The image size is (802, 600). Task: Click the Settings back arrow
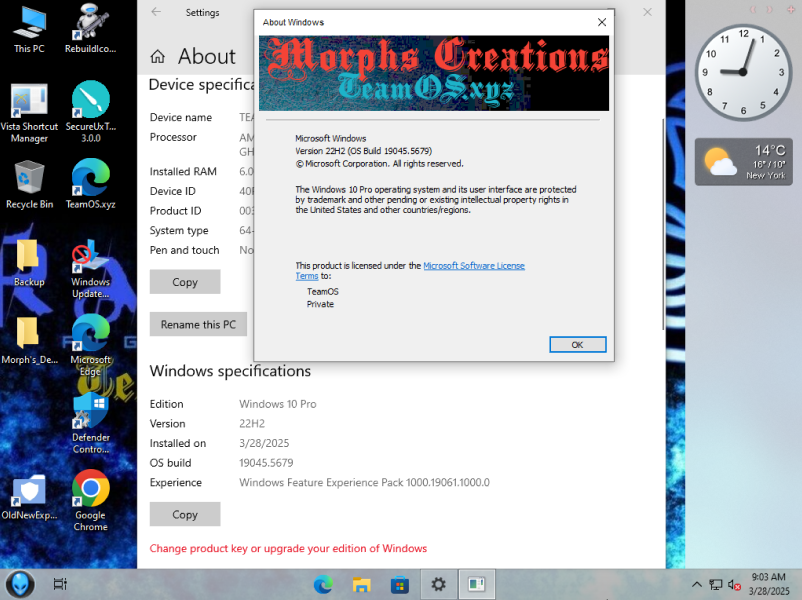pyautogui.click(x=156, y=12)
